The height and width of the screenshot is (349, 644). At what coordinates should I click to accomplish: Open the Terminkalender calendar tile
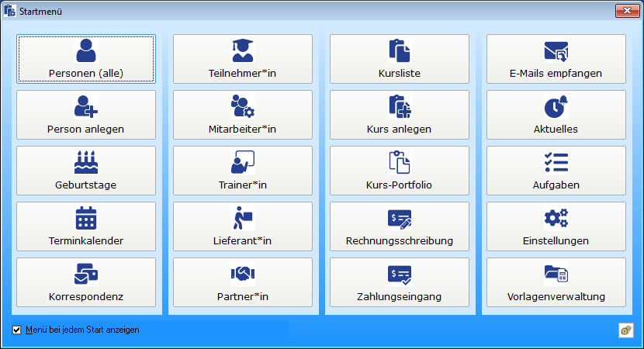coord(86,226)
